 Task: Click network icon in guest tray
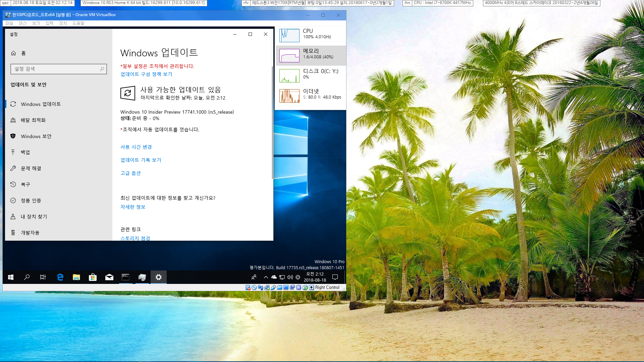coord(282,277)
